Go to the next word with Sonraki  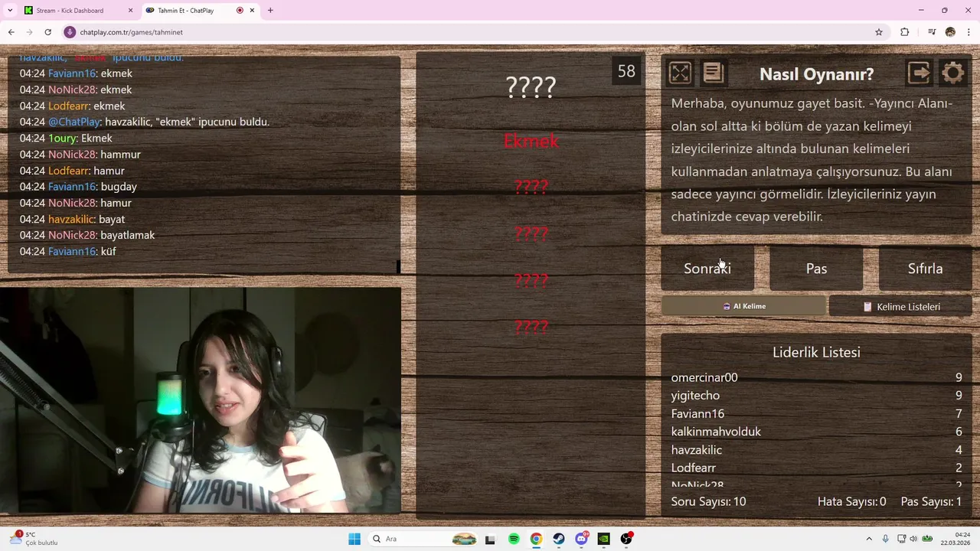(x=707, y=269)
